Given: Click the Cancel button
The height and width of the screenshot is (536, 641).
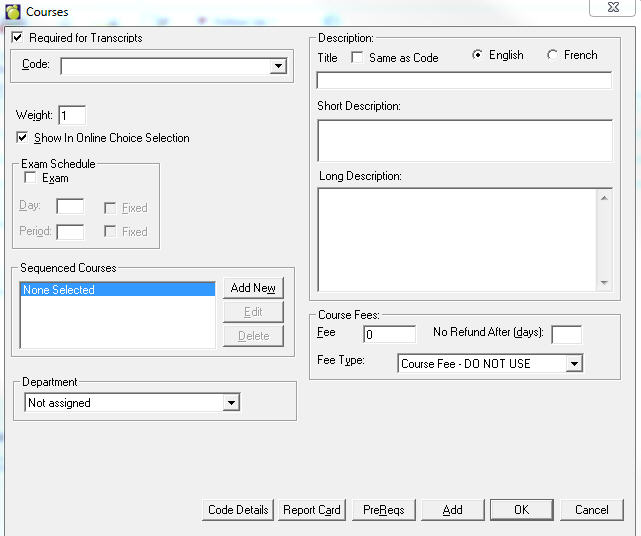Looking at the screenshot, I should coord(591,510).
